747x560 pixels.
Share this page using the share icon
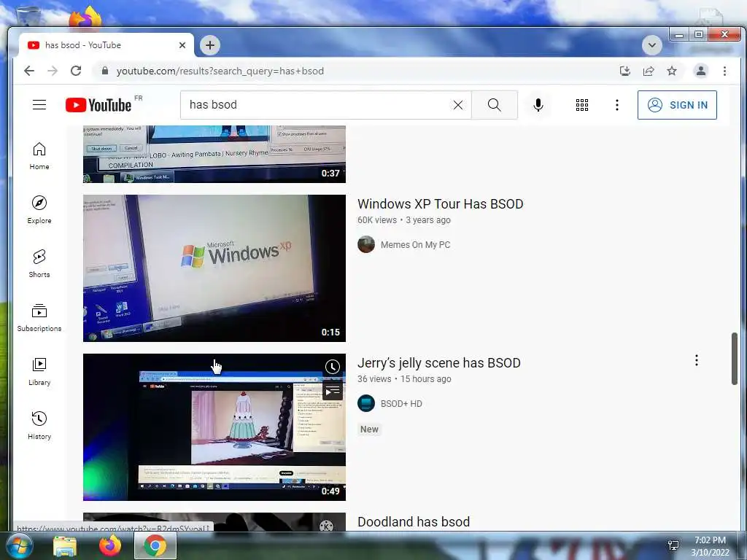(x=649, y=71)
